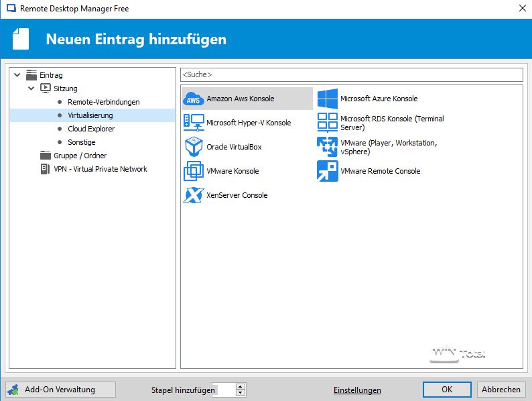
Task: Click the VMware Remote Console arrow icon
Action: tap(328, 171)
